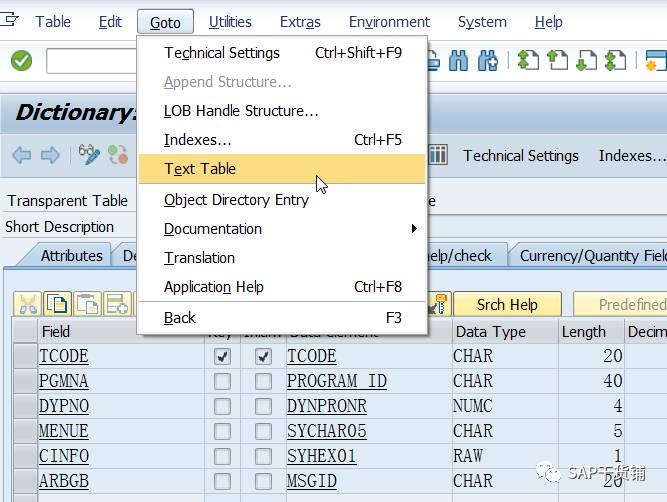Click Indexes... toolbar button
Image resolution: width=667 pixels, height=502 pixels.
click(632, 156)
